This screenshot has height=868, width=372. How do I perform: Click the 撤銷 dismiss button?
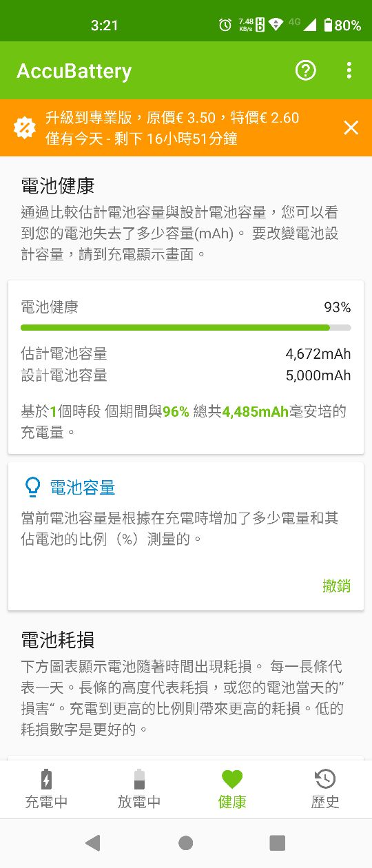pos(337,586)
